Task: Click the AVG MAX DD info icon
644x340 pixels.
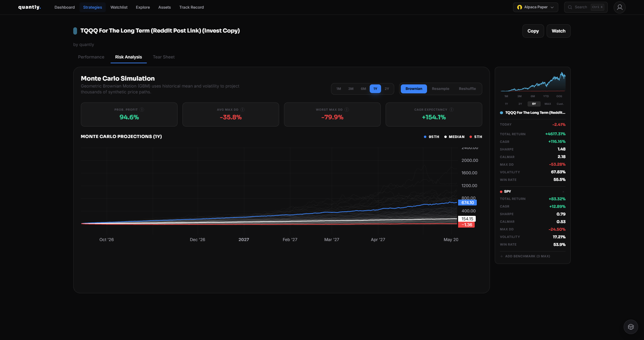Action: coord(243,110)
